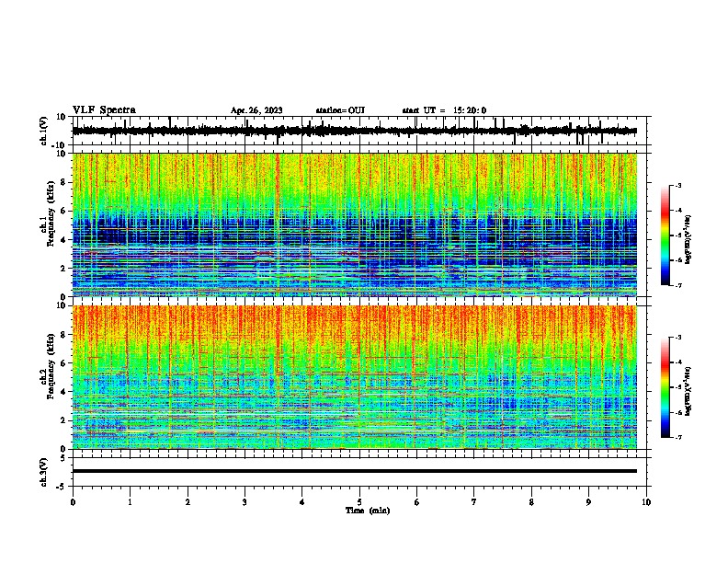Image resolution: width=728 pixels, height=563 pixels.
Task: Click the "-7" tick on ch.2 colorbar
Action: [678, 437]
